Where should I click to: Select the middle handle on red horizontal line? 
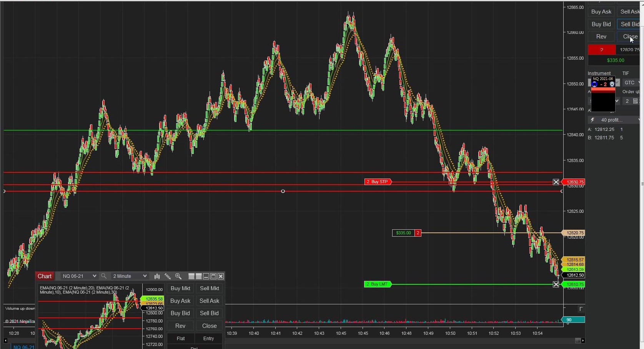[x=283, y=191]
